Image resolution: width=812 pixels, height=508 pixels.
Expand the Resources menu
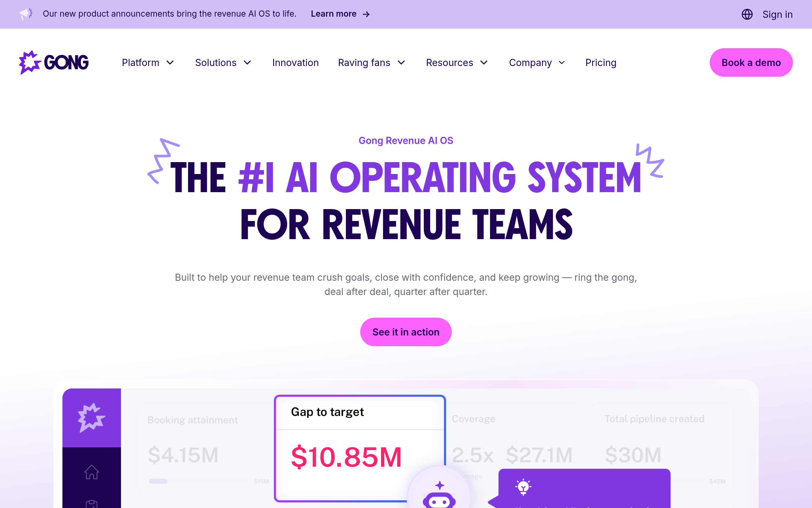tap(457, 62)
